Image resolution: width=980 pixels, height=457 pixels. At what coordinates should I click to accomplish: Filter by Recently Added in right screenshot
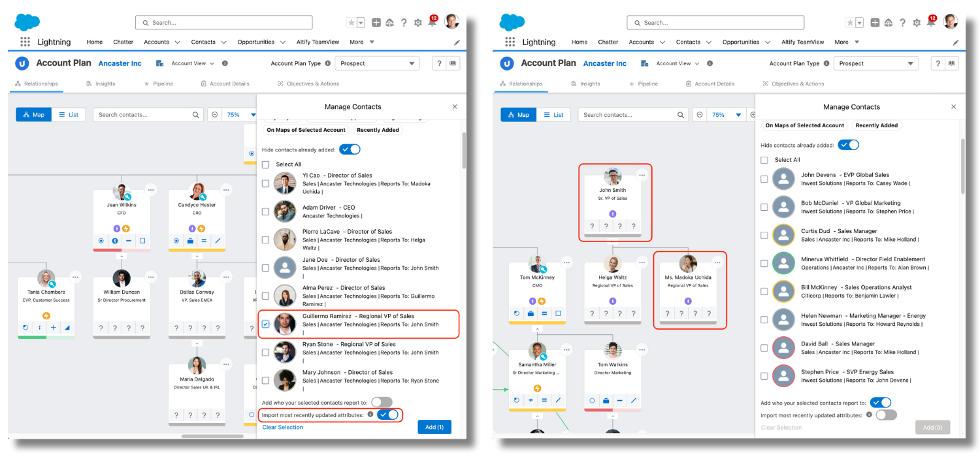click(x=877, y=125)
